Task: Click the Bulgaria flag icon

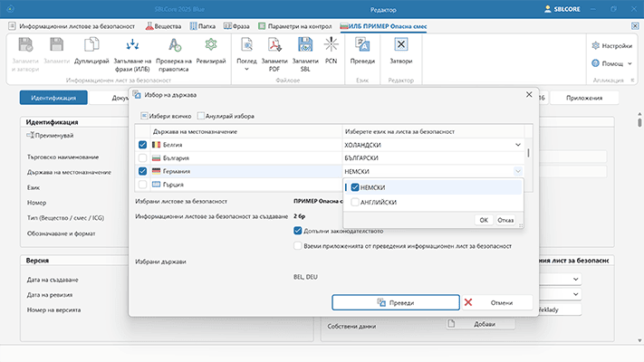Action: [x=156, y=157]
